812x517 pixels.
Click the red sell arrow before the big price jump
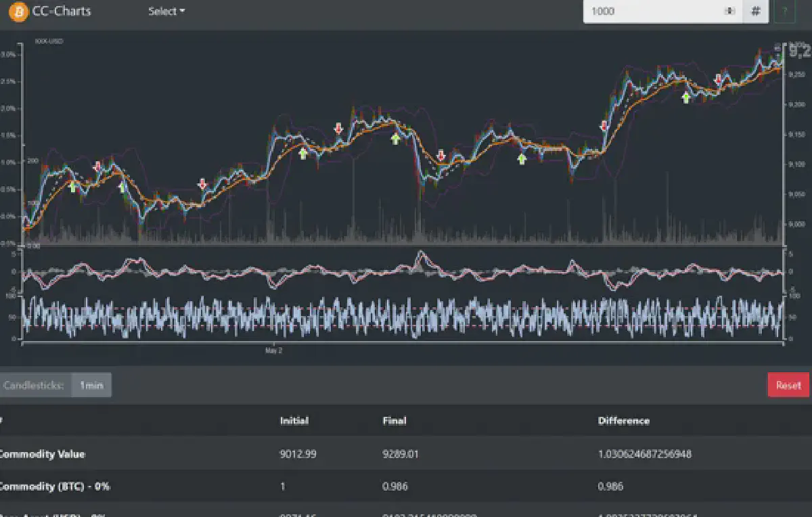pos(604,126)
